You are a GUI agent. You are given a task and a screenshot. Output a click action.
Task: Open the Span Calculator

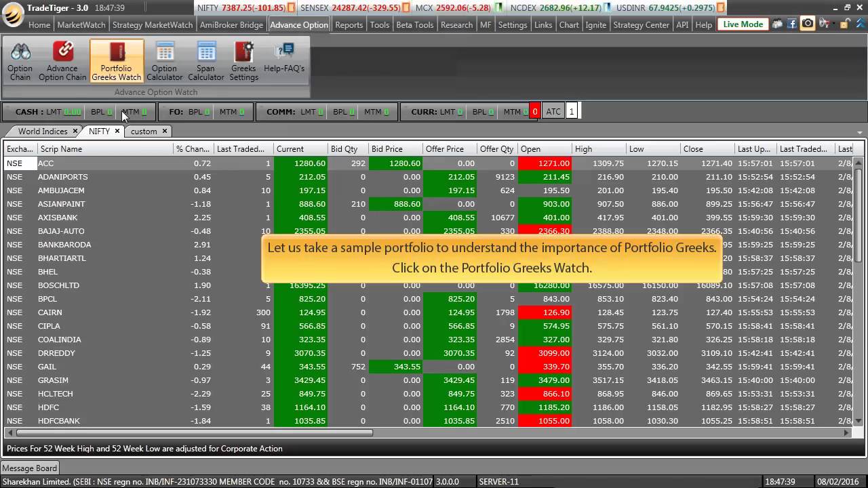(x=206, y=61)
